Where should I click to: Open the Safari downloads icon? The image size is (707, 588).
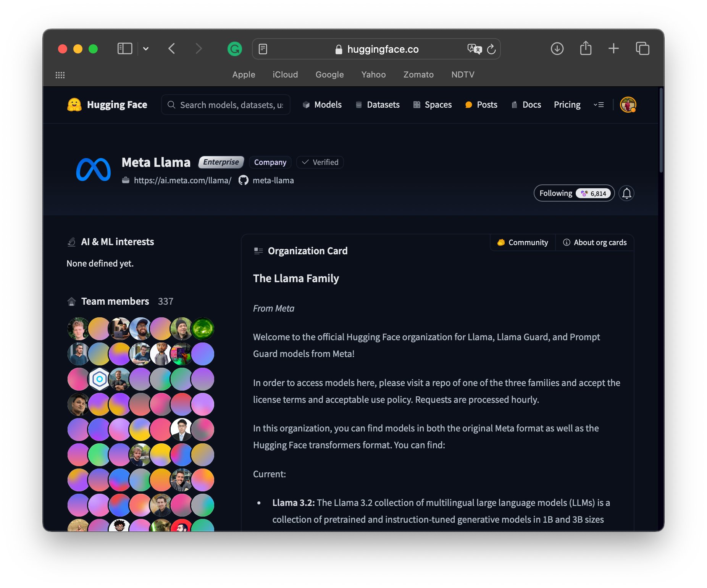557,49
